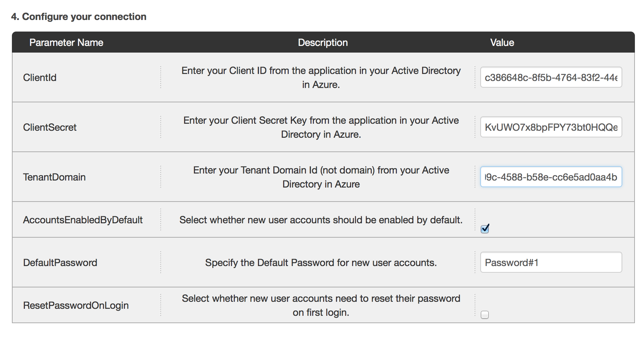The width and height of the screenshot is (644, 340).
Task: Click the ClientSecret value input field
Action: (550, 127)
